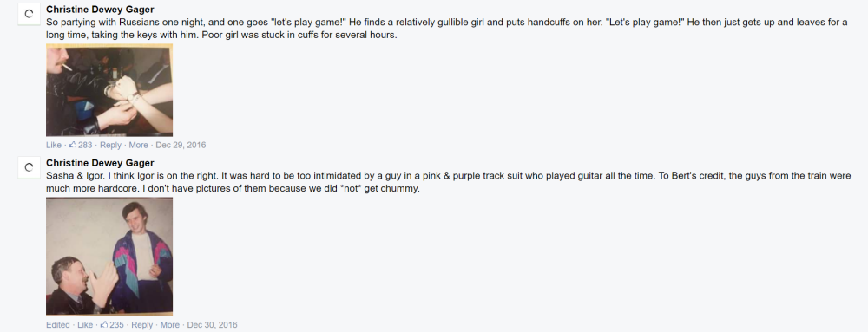Click the thumbs-up icon beside 235
Viewport: 868px width, 332px height.
pos(103,324)
